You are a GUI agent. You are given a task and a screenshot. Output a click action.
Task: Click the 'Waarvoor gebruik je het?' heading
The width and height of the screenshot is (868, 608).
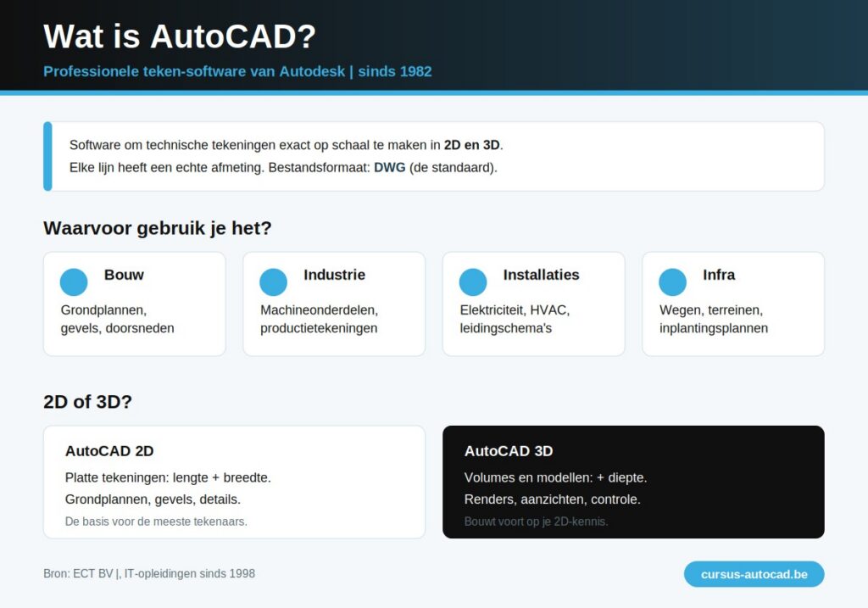158,228
